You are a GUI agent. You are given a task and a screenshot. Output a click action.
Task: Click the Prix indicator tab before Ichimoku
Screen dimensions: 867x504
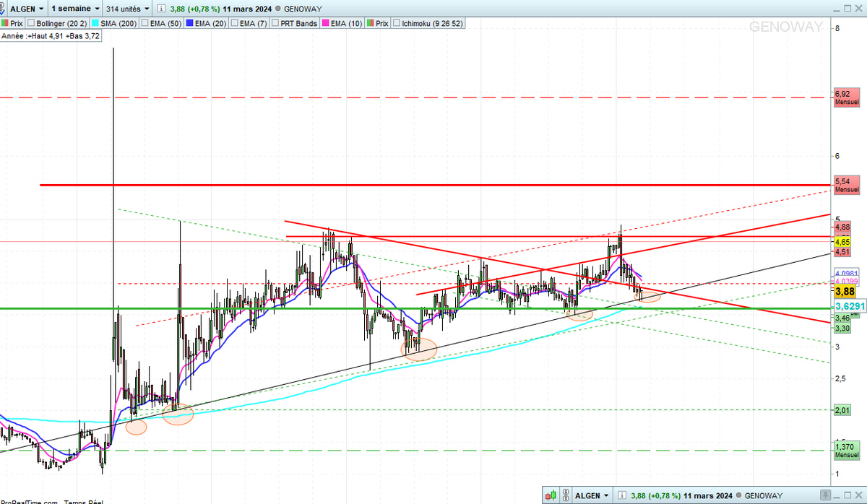pyautogui.click(x=378, y=23)
